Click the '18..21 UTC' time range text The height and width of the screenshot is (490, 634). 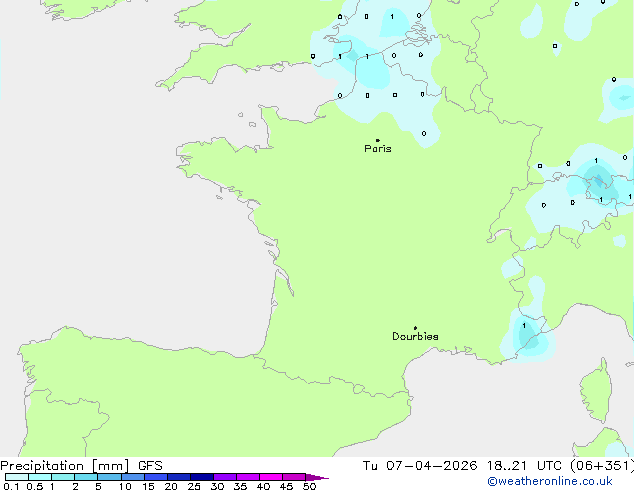coord(524,466)
